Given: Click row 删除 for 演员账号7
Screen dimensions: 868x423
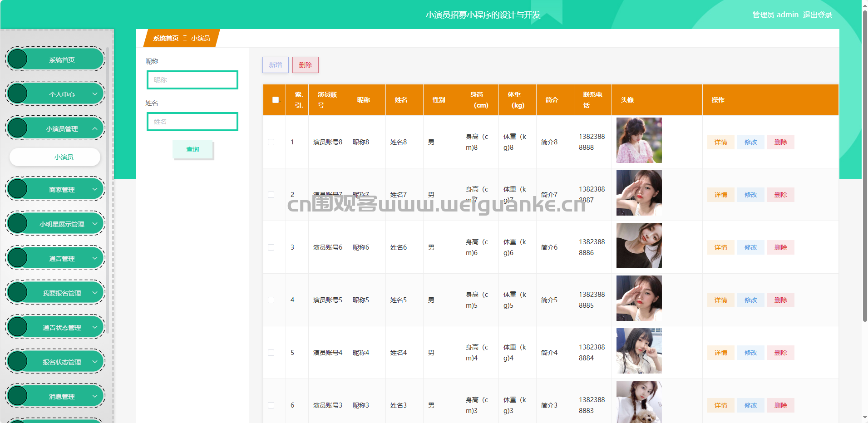Looking at the screenshot, I should tap(781, 195).
